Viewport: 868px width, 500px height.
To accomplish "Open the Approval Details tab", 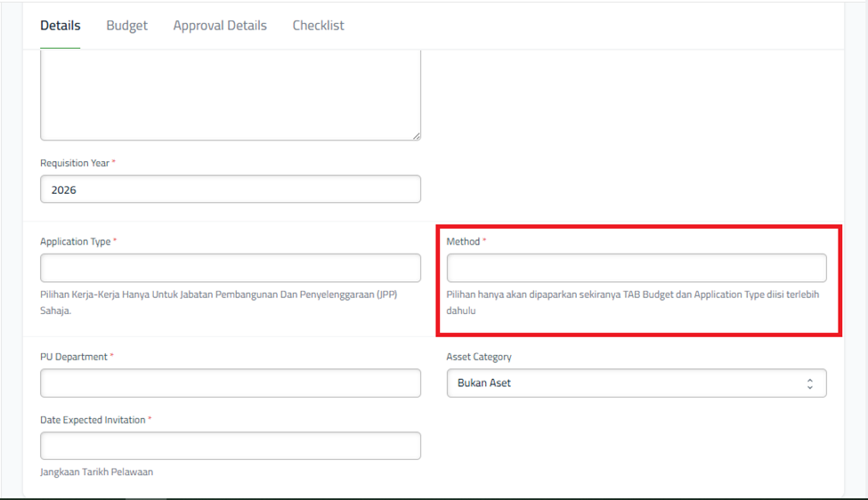I will (220, 26).
